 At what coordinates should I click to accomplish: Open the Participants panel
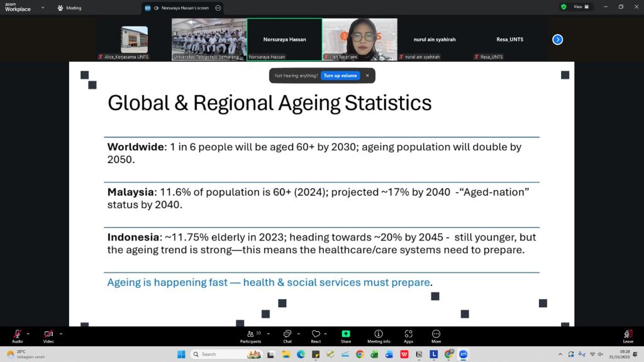click(250, 334)
